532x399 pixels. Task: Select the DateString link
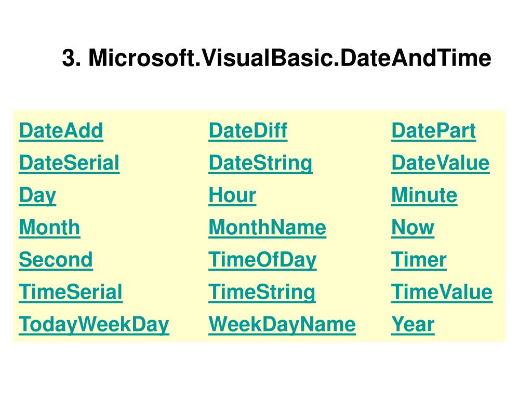261,164
